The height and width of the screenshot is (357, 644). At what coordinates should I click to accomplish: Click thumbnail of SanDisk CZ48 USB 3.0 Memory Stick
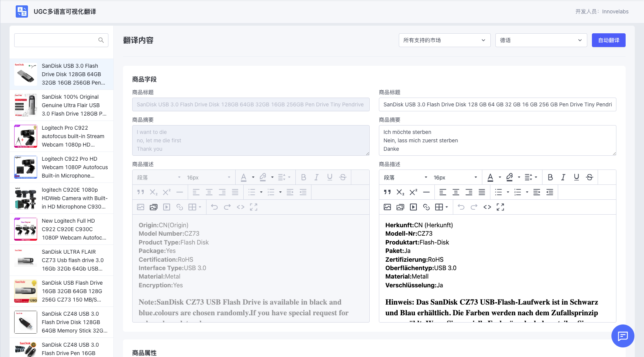click(x=26, y=322)
